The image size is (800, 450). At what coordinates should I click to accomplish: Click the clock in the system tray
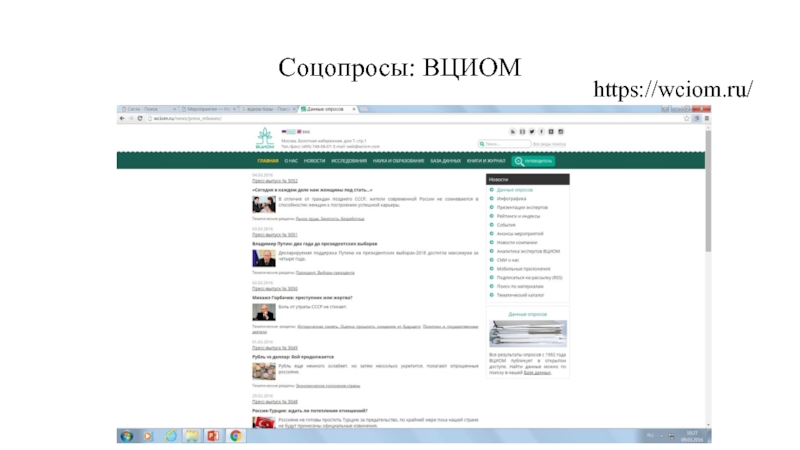[x=692, y=436]
